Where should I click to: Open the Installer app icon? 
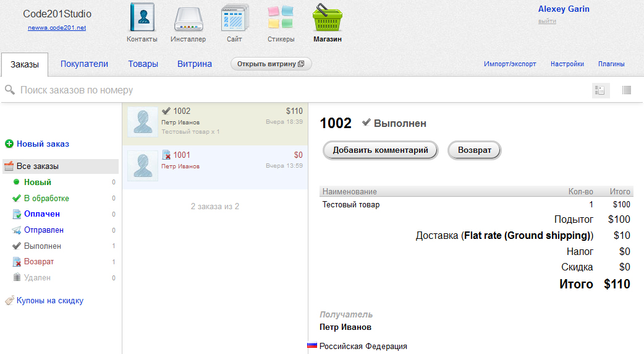[188, 19]
